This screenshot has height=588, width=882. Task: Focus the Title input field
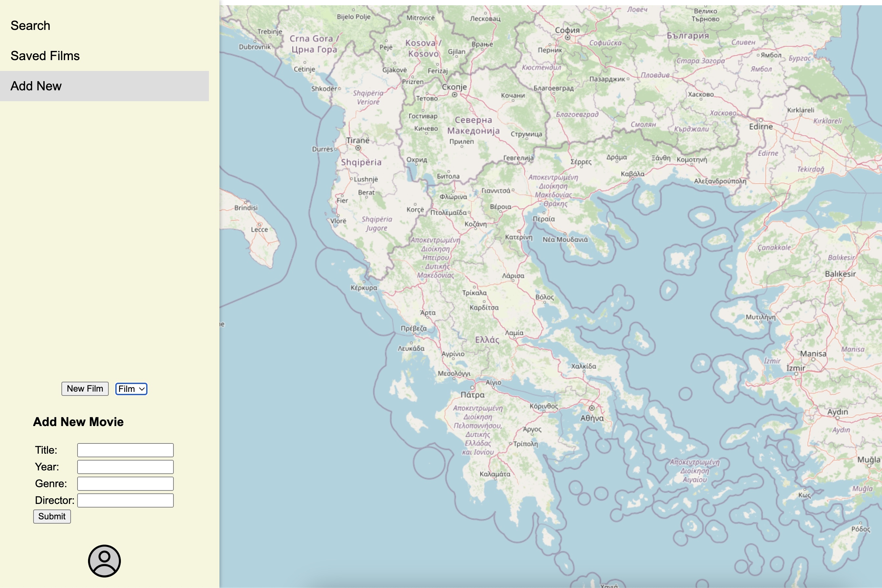(x=125, y=450)
